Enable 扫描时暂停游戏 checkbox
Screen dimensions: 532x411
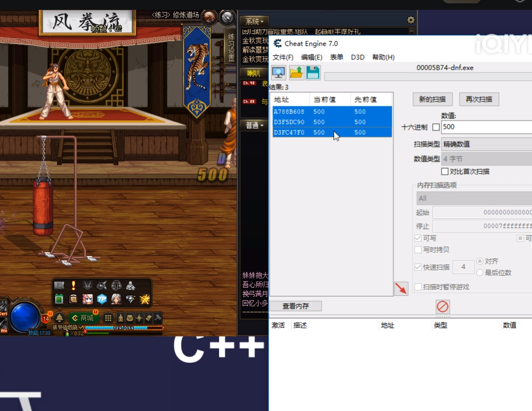(418, 287)
